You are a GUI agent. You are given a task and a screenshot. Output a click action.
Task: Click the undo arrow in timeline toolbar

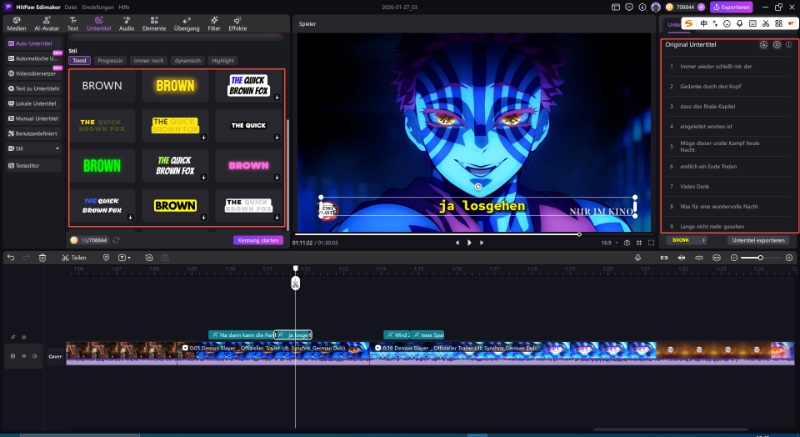tap(10, 257)
